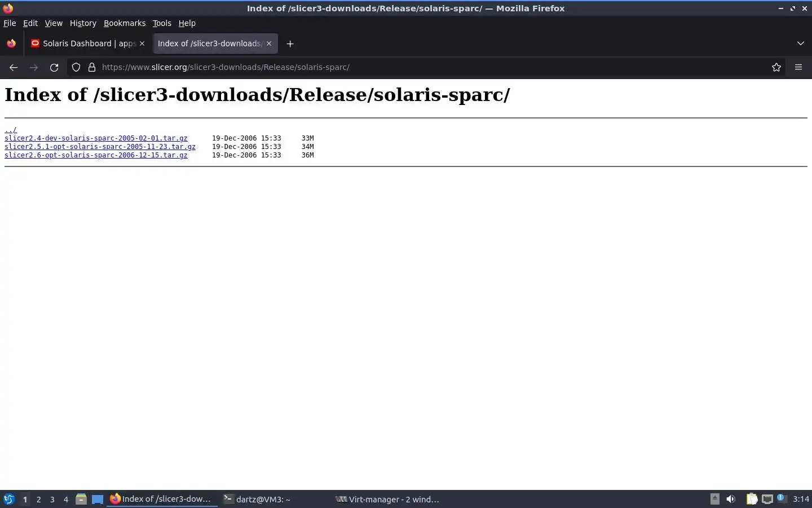Click the 36M file size text
This screenshot has width=812, height=508.
click(307, 155)
